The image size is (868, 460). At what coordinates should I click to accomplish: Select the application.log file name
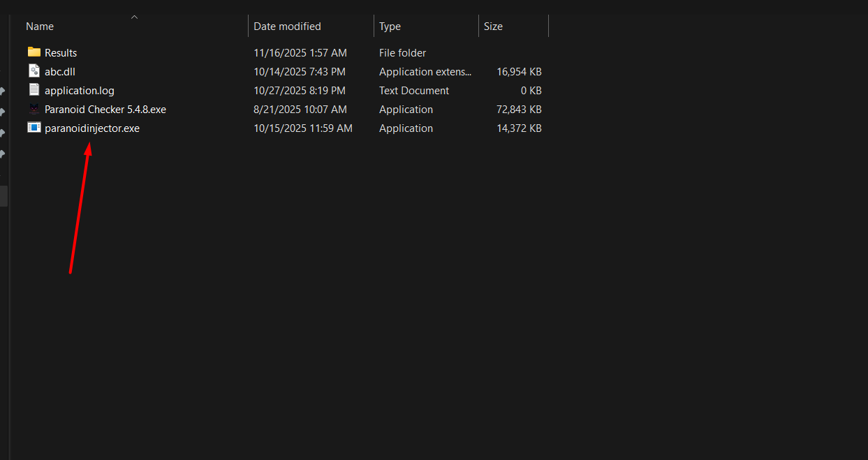click(80, 91)
